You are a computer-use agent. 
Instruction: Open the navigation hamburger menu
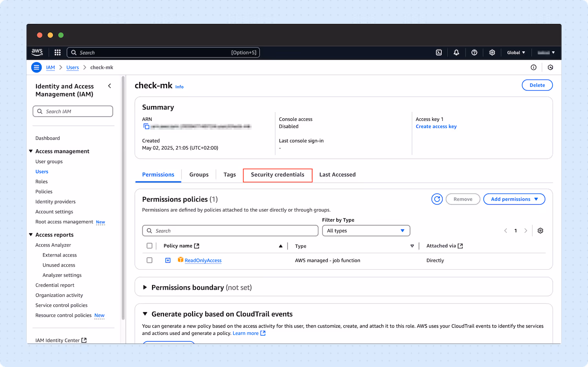click(36, 67)
